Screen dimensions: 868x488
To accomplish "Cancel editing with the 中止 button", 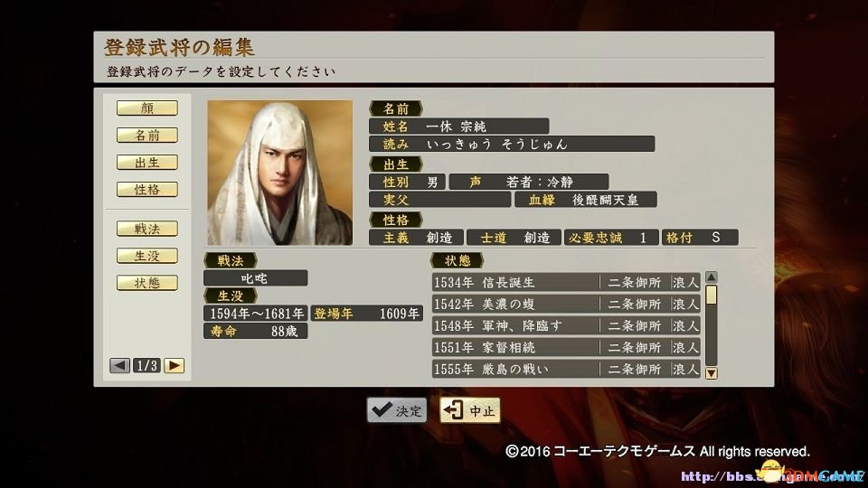I will click(470, 410).
